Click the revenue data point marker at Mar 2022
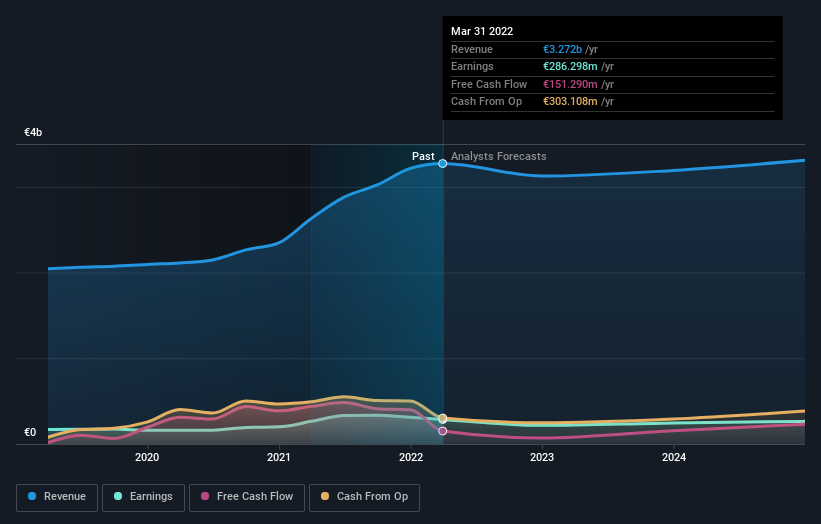 coord(442,163)
